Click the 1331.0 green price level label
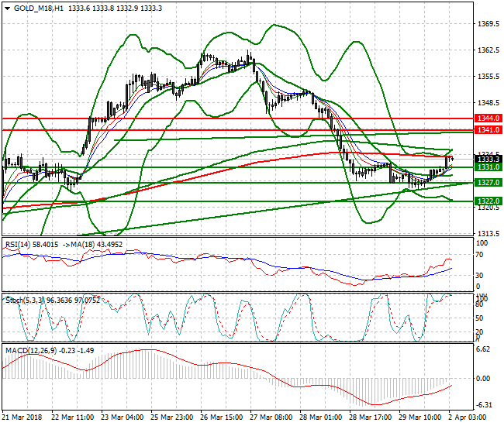Image resolution: width=504 pixels, height=426 pixels. click(488, 167)
